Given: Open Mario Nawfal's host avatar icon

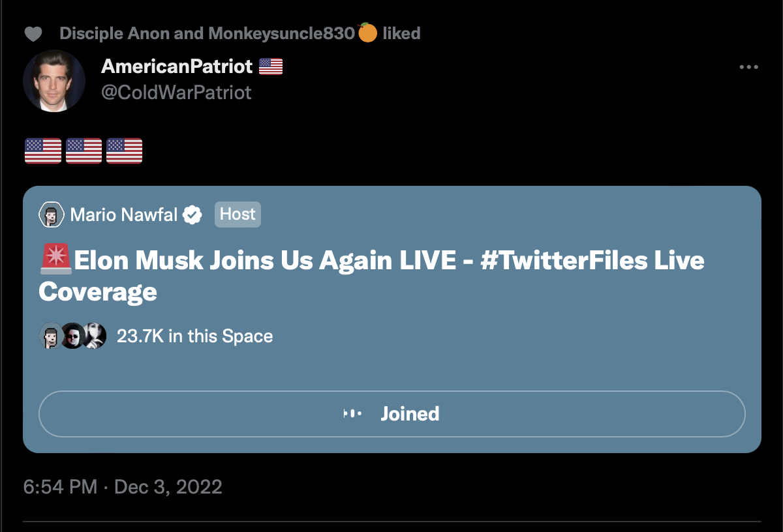Looking at the screenshot, I should click(51, 214).
